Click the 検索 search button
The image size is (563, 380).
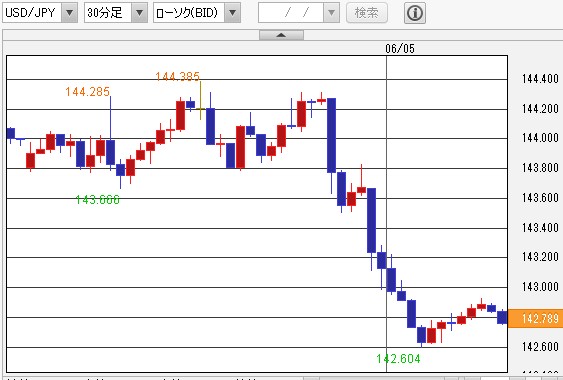tap(367, 13)
